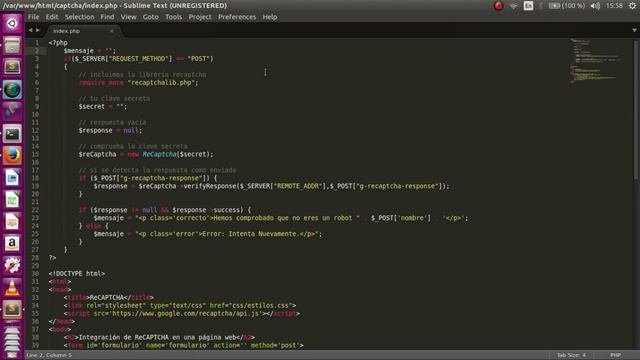The height and width of the screenshot is (360, 640).
Task: Click the css/estilos.css link tag line
Action: coord(180,305)
